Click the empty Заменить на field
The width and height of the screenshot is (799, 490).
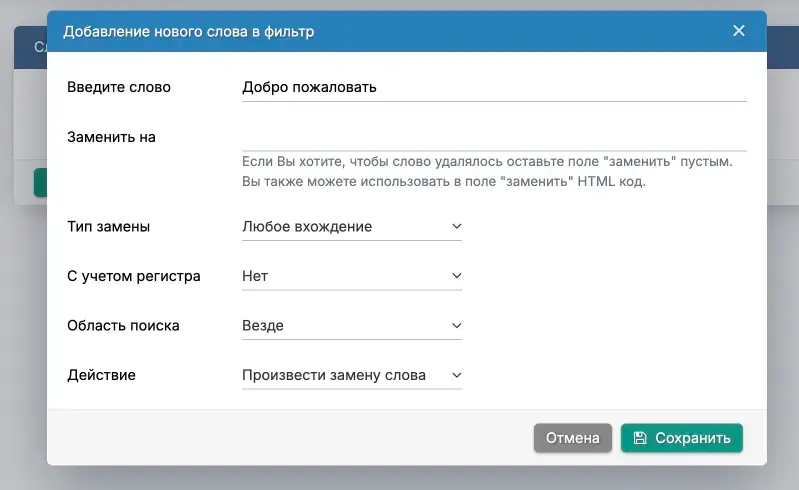(494, 137)
